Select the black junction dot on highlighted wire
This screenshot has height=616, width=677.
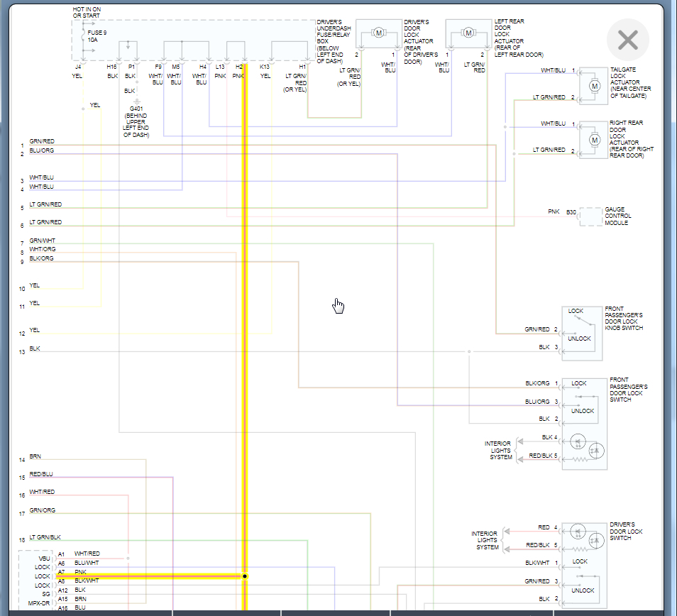tap(245, 576)
